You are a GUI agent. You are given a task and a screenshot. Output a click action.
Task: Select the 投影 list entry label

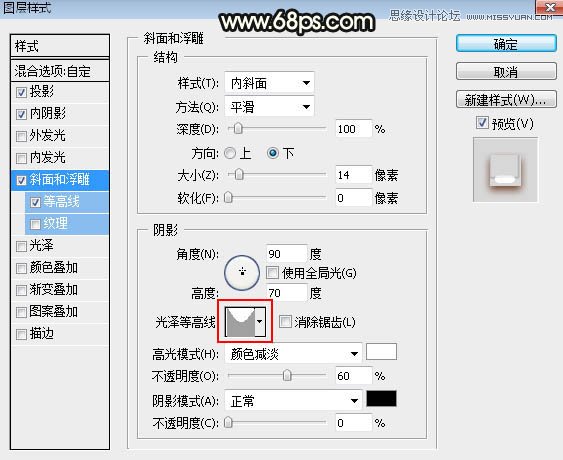point(42,92)
